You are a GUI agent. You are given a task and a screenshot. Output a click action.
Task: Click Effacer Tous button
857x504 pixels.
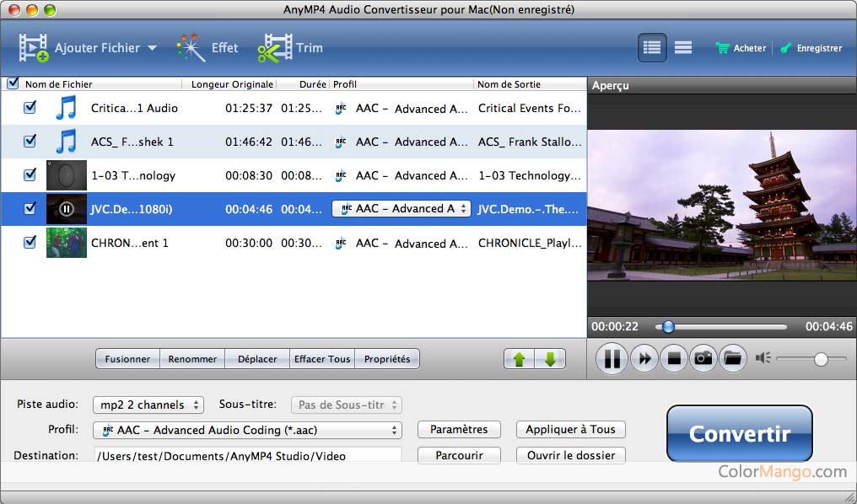click(x=322, y=359)
